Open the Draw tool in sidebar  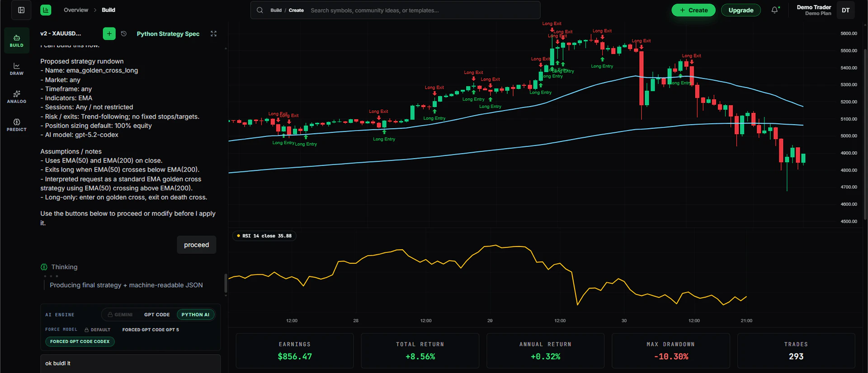17,69
